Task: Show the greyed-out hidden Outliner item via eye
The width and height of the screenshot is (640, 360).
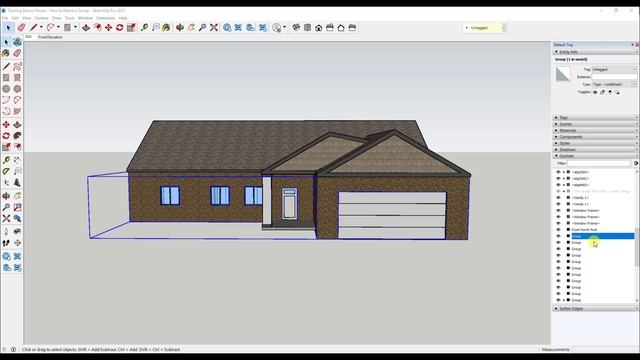Action: pos(558,191)
